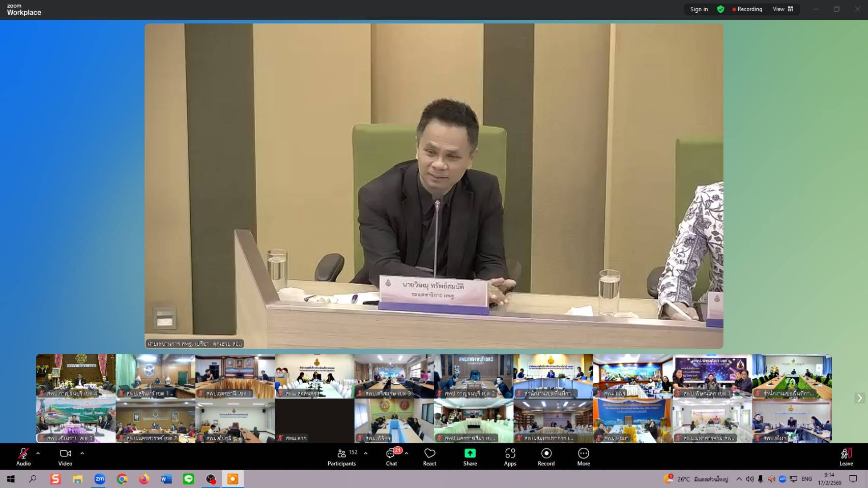Open the More options menu
The image size is (868, 488).
point(584,456)
